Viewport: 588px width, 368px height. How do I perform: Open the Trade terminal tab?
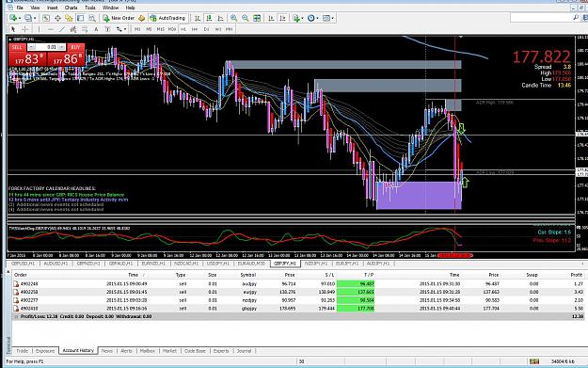pos(23,351)
